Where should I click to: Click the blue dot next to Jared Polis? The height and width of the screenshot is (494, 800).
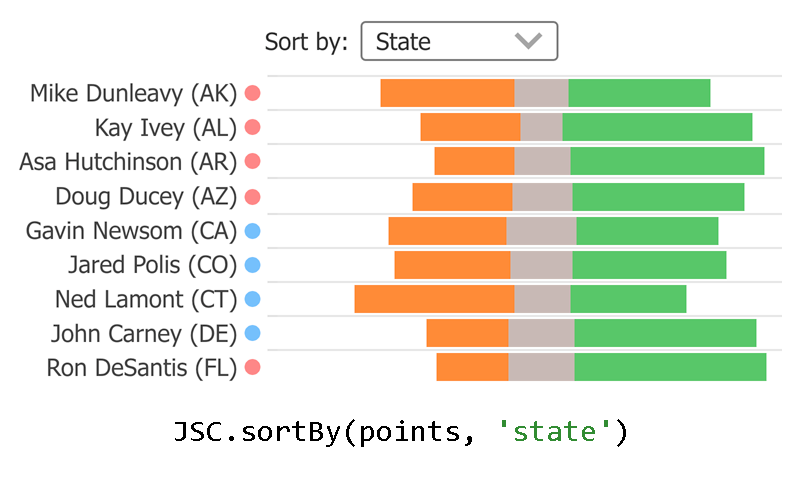click(253, 265)
